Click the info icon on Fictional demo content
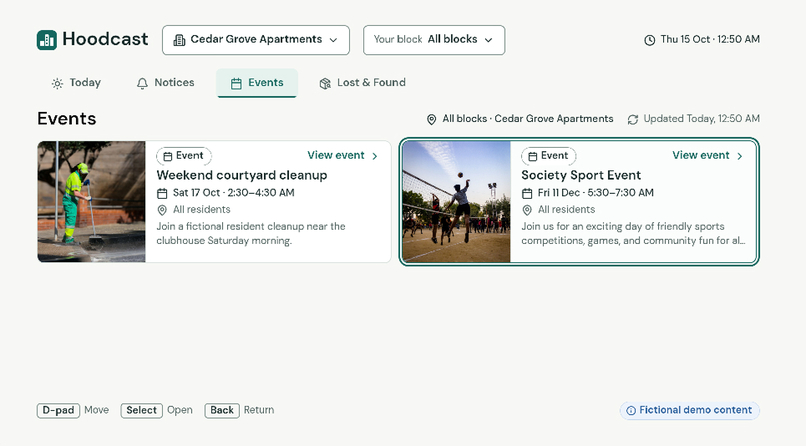The height and width of the screenshot is (446, 806). point(631,411)
